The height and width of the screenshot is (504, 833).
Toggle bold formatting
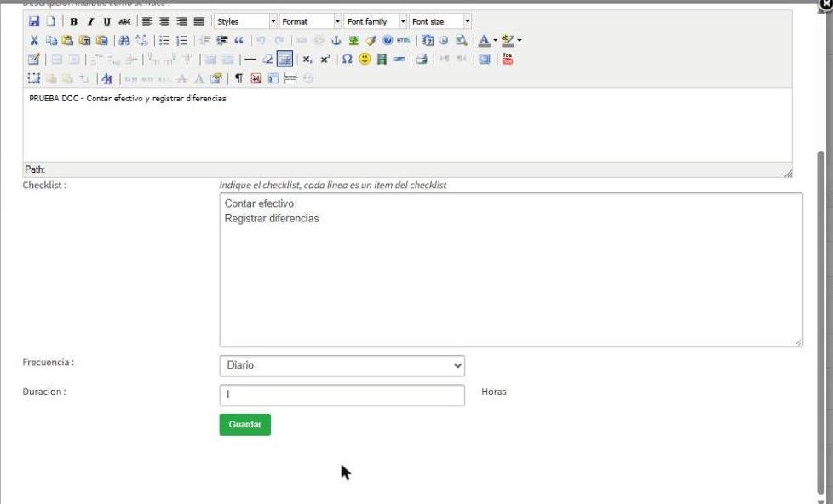click(74, 22)
